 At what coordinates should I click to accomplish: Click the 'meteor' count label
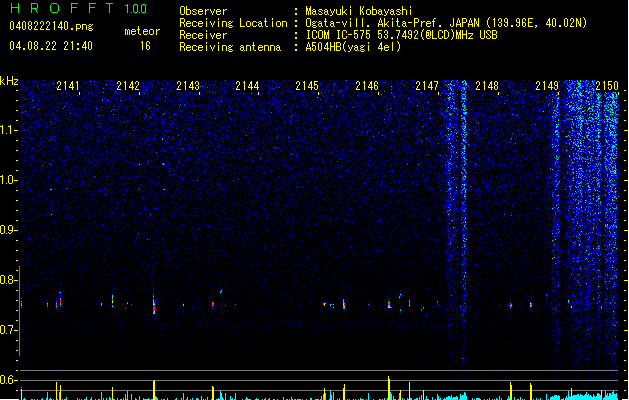tap(142, 31)
